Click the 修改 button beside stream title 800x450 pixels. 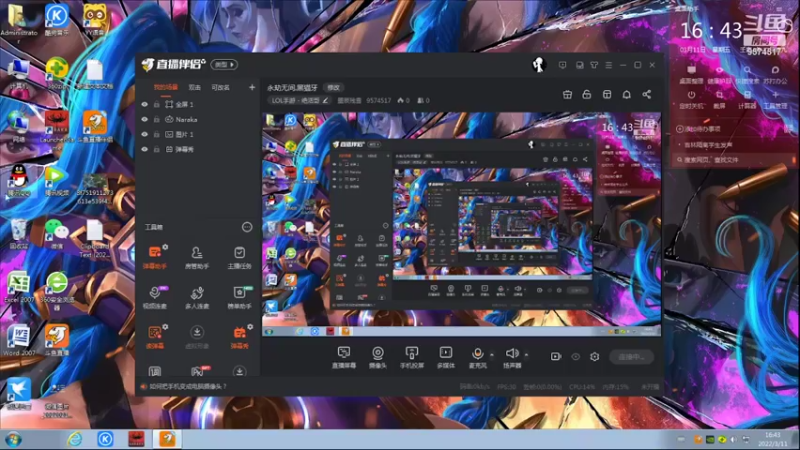coord(334,88)
